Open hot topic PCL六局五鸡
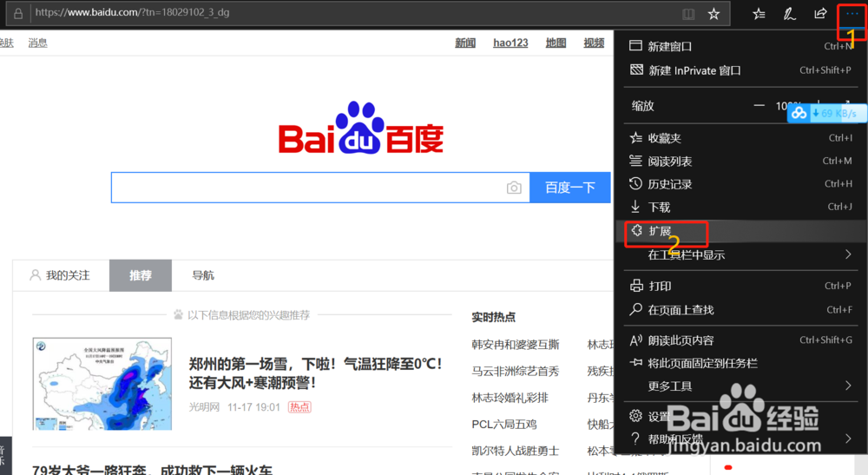 [504, 425]
